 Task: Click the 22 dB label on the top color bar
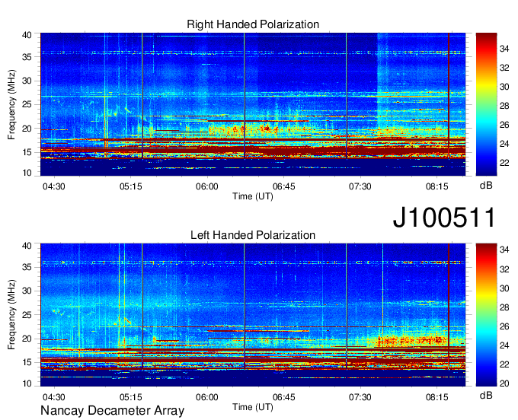click(x=504, y=163)
